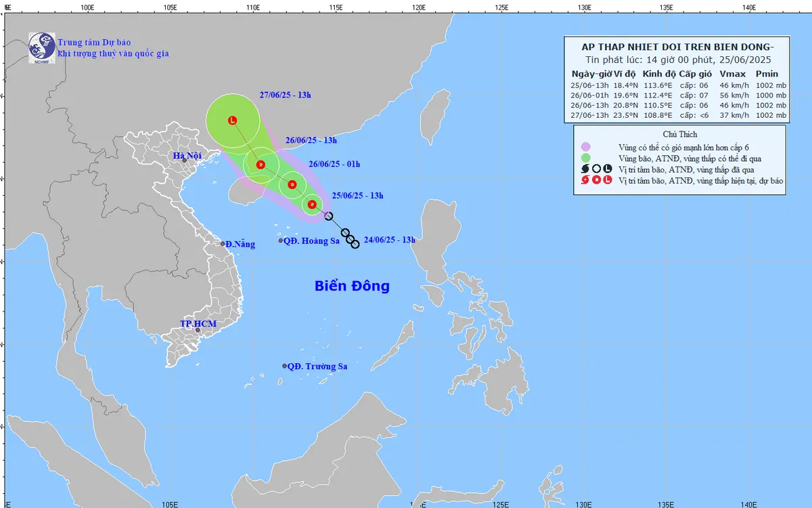The width and height of the screenshot is (812, 508).
Task: Click the NCHMF round logo
Action: click(41, 47)
